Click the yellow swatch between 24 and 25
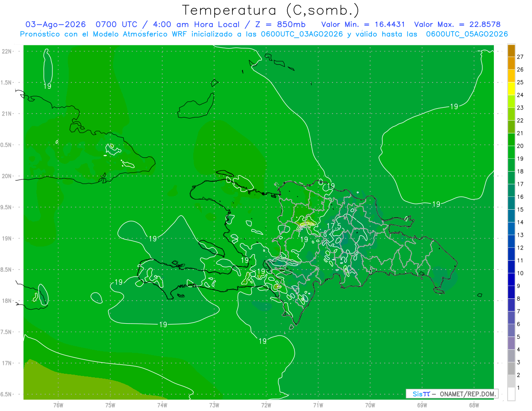532x411 pixels. [511, 89]
